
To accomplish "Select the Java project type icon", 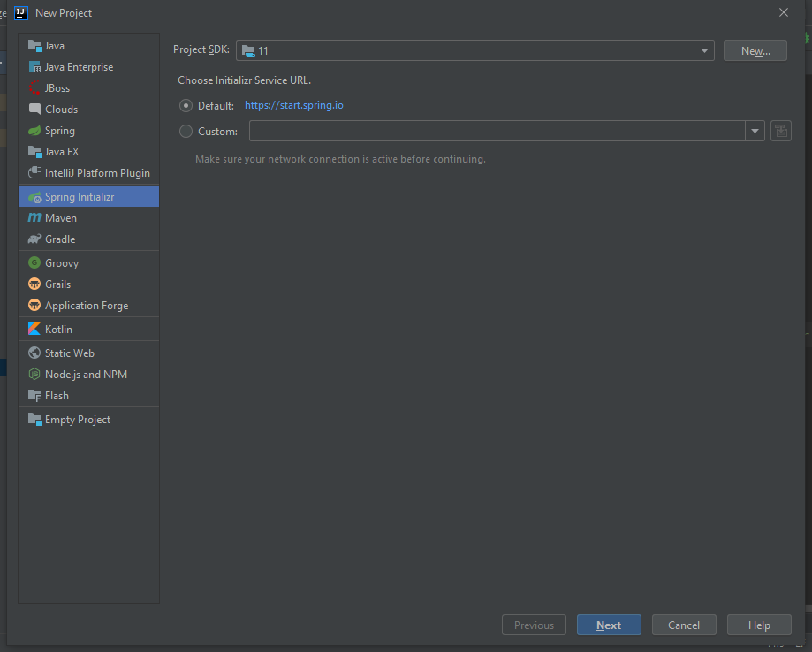I will pos(34,46).
